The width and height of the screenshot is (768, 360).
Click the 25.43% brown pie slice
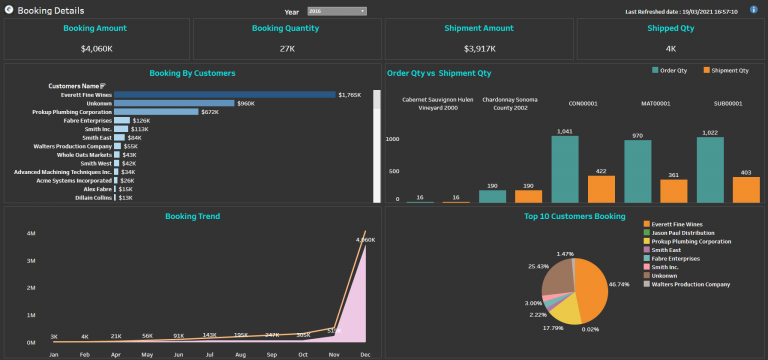click(x=558, y=277)
